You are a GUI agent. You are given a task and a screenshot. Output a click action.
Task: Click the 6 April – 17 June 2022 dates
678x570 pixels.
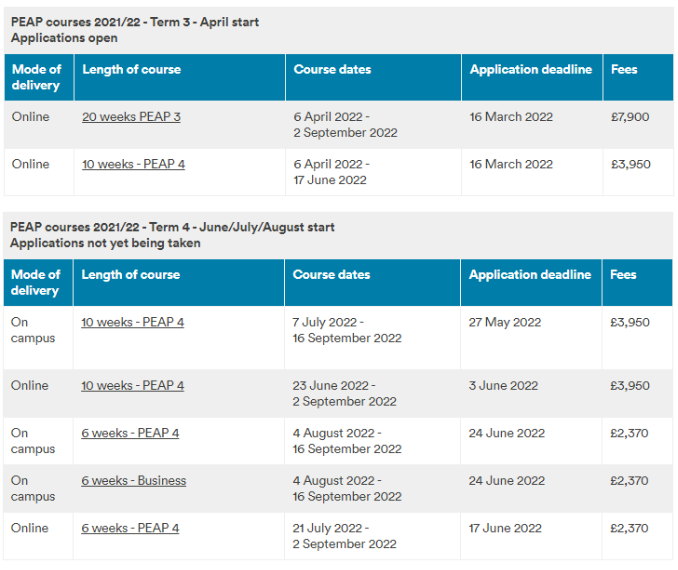click(331, 172)
